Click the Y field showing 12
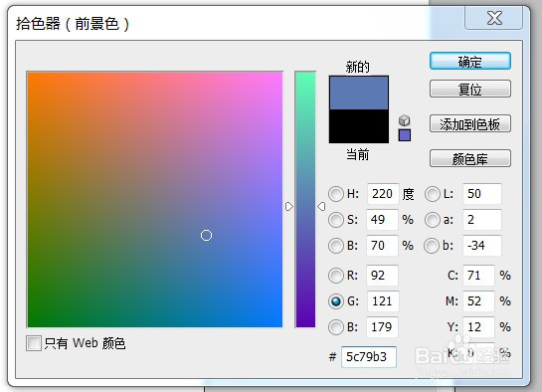The height and width of the screenshot is (392, 542). click(x=478, y=327)
